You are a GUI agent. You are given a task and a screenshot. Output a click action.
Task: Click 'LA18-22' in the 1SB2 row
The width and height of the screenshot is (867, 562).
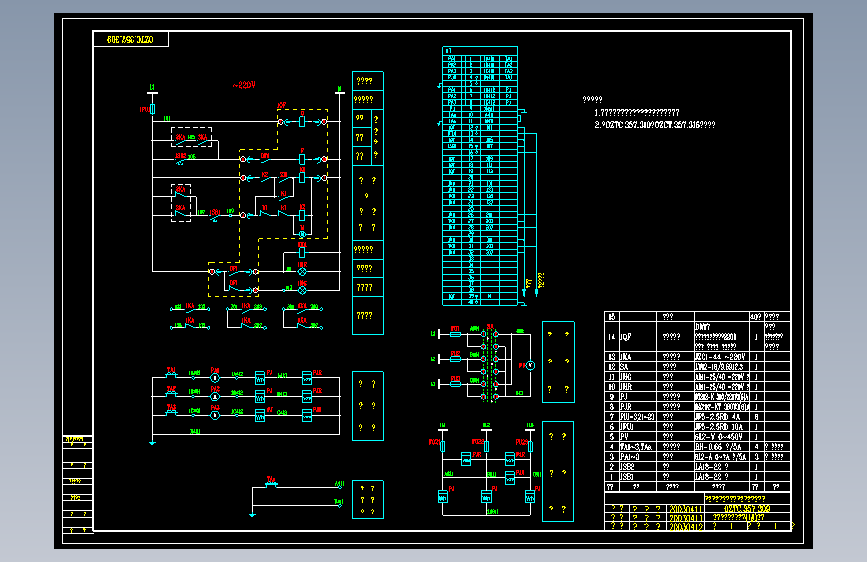(722, 466)
